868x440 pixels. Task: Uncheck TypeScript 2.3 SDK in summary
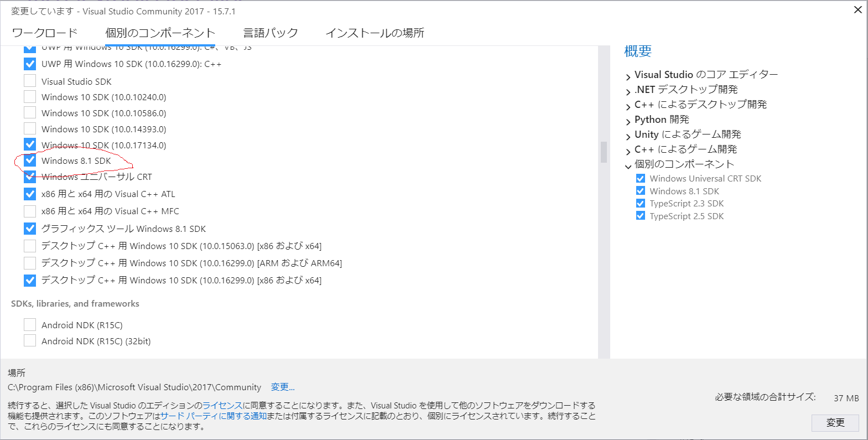(x=641, y=203)
